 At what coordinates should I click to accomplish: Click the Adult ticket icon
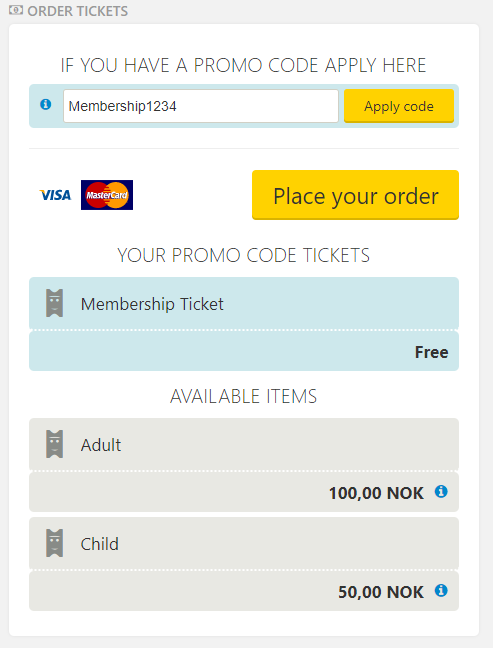click(x=55, y=444)
